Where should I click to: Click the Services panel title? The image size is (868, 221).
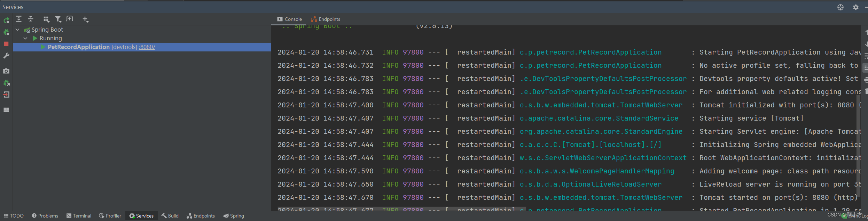pos(13,7)
